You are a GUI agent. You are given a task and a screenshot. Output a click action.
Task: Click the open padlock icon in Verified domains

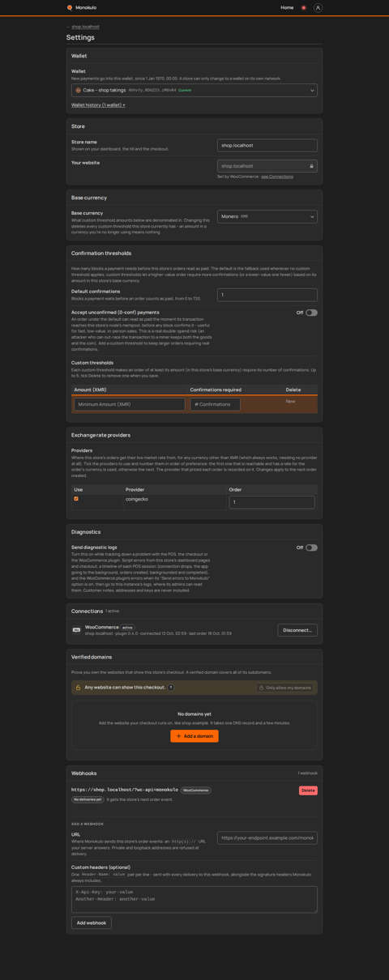79,688
